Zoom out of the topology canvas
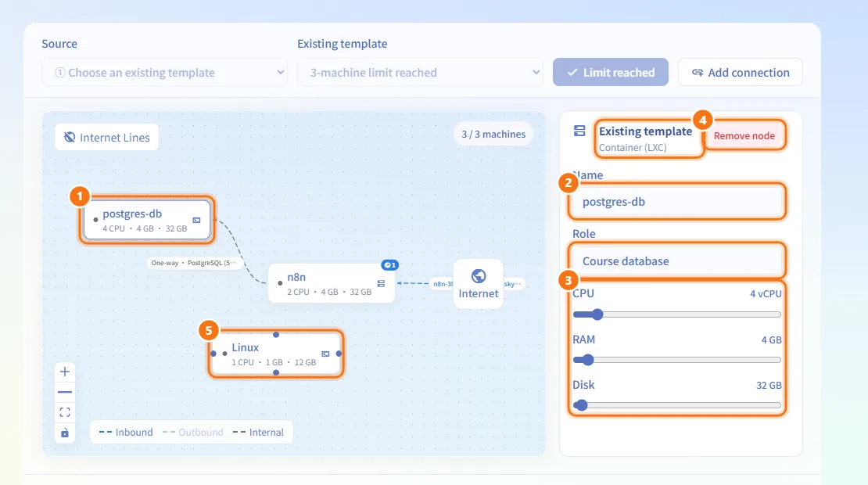Image resolution: width=868 pixels, height=485 pixels. coord(65,392)
